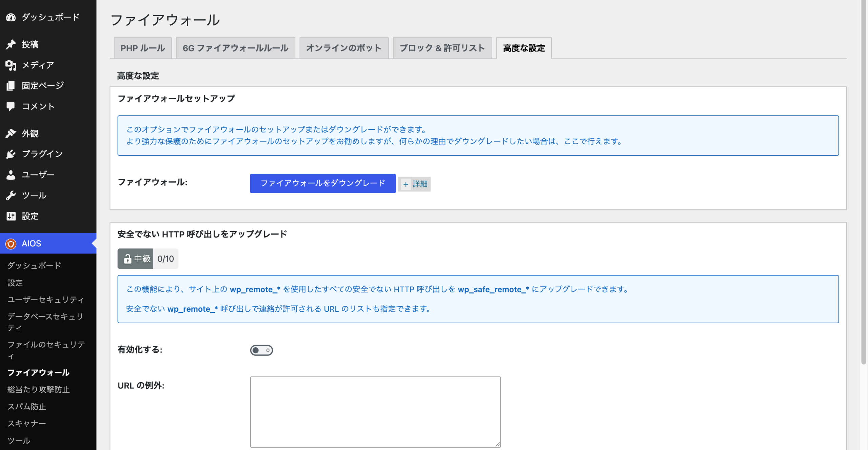The height and width of the screenshot is (450, 868).
Task: Open スパム防止 in the AIOS menu
Action: pyautogui.click(x=27, y=406)
